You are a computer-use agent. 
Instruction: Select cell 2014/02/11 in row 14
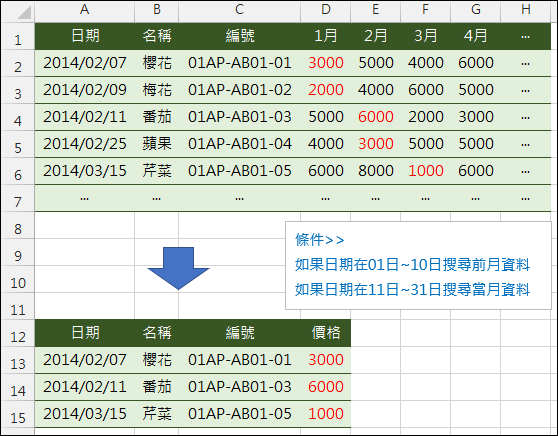(85, 387)
